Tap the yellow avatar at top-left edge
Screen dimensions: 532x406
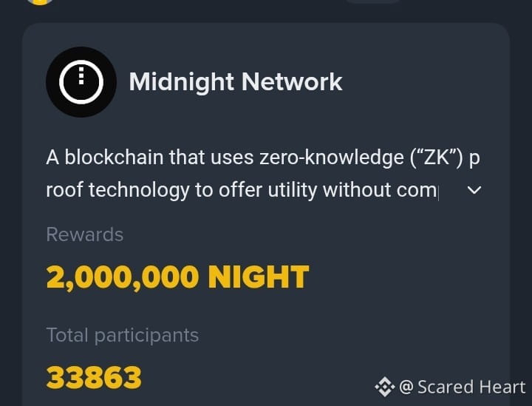tap(40, 1)
